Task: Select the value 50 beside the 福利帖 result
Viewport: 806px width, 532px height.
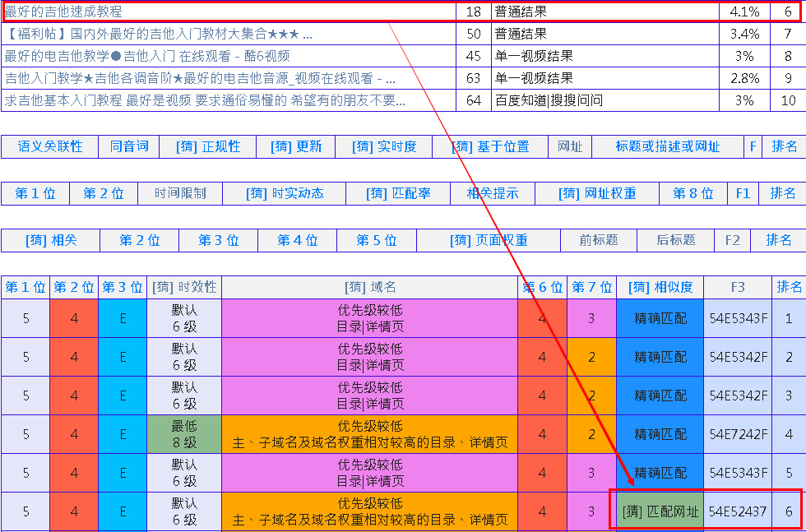Action: [474, 34]
